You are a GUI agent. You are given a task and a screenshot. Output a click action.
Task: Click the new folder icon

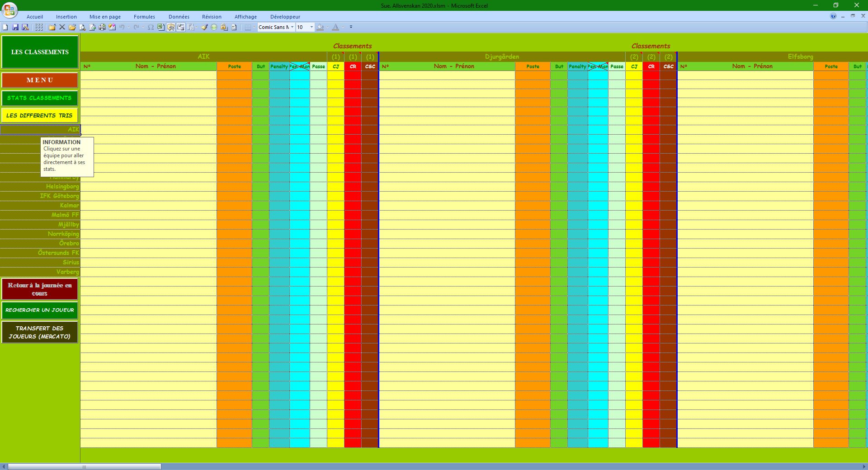pyautogui.click(x=52, y=27)
